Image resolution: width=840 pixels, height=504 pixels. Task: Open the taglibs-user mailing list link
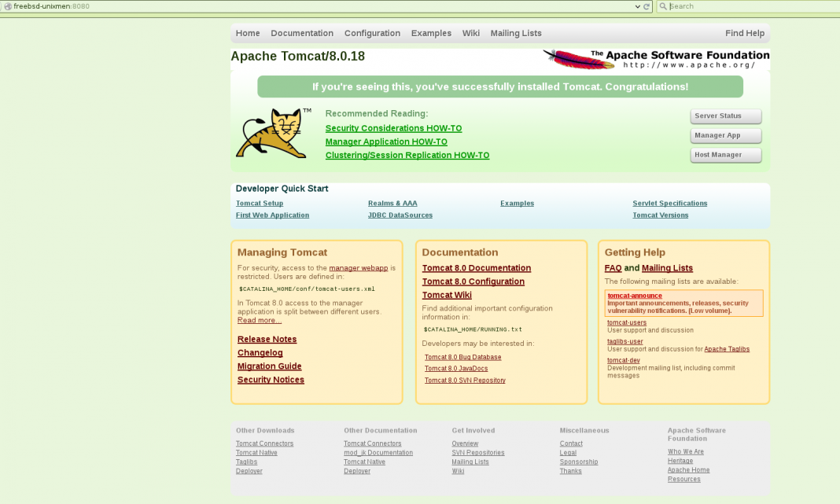point(624,341)
